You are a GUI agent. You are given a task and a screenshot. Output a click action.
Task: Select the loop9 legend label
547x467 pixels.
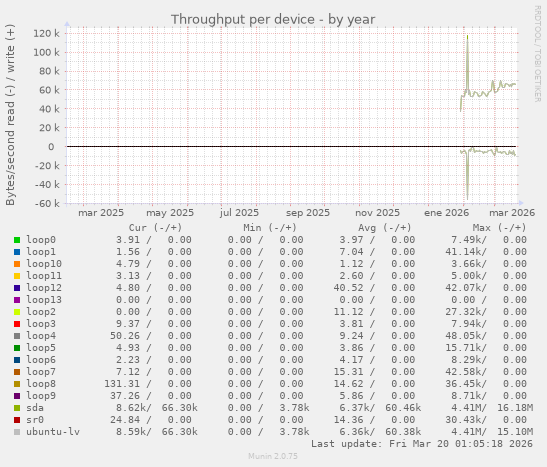tap(41, 396)
